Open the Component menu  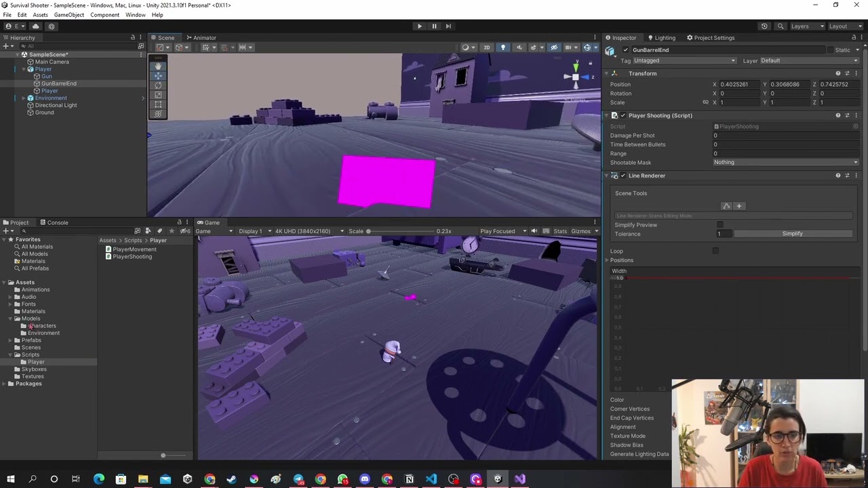point(104,15)
